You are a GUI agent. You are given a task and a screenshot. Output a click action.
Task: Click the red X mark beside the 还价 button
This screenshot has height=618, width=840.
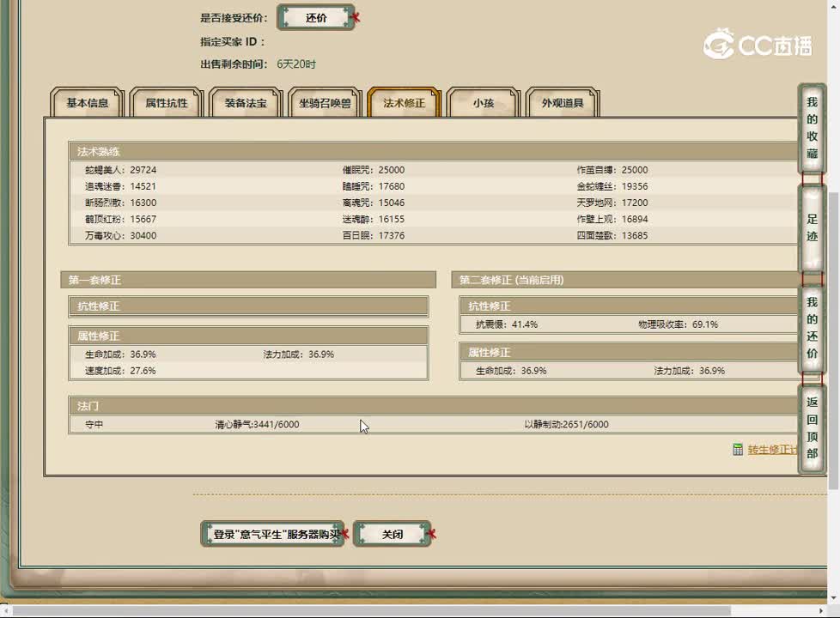(x=354, y=17)
